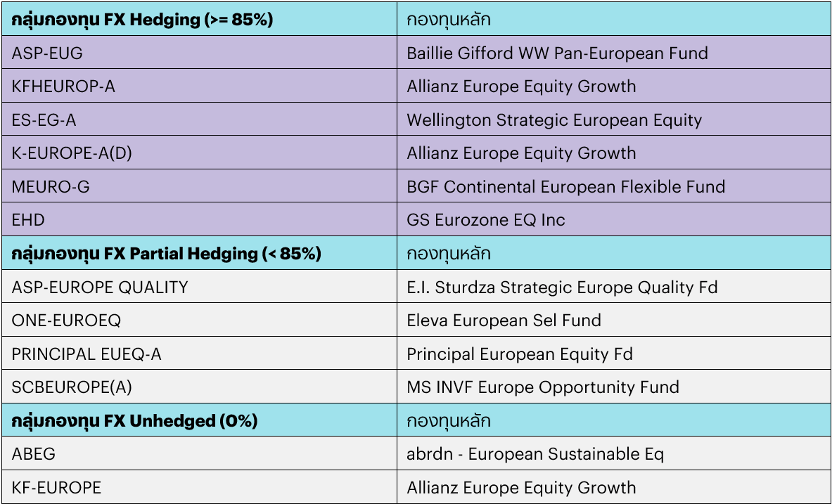
Task: Select the ONE-EUROEQ fund code
Action: 66,321
